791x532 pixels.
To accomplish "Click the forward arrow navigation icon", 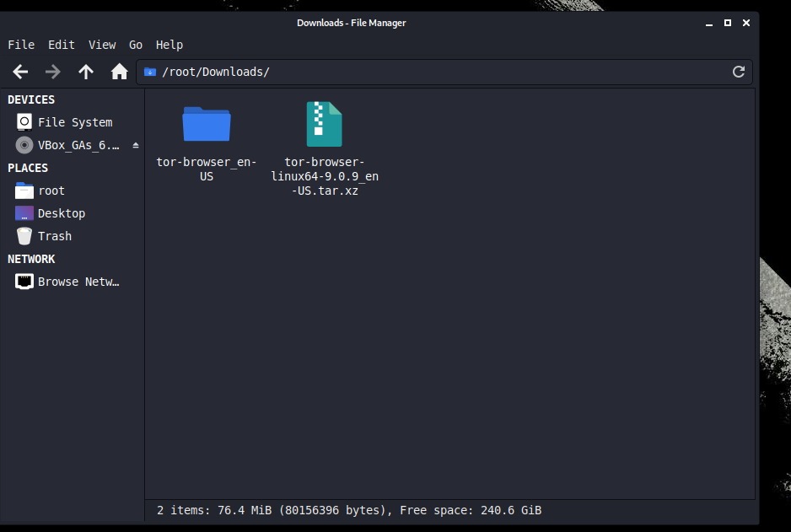I will click(x=52, y=72).
